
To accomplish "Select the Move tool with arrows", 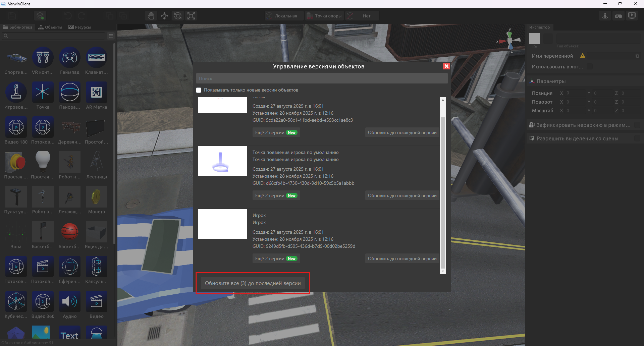I will 164,16.
